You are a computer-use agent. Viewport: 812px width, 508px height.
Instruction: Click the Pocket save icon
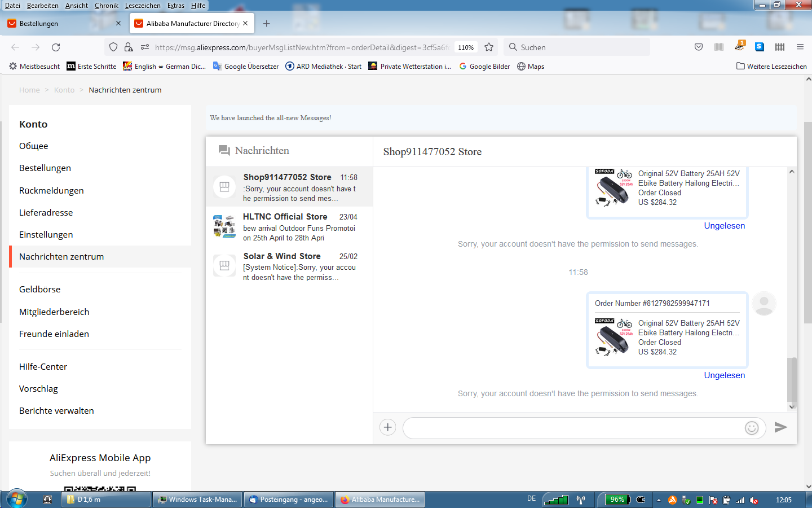(699, 47)
